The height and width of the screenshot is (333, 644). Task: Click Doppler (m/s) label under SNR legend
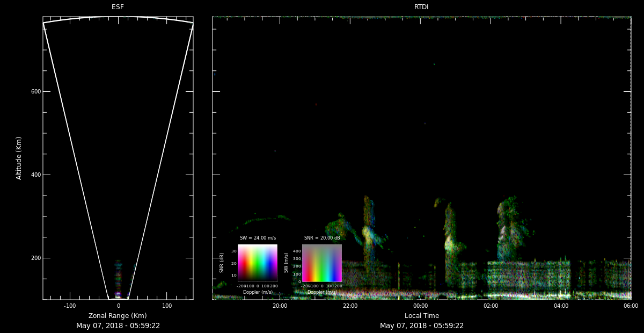point(258,292)
